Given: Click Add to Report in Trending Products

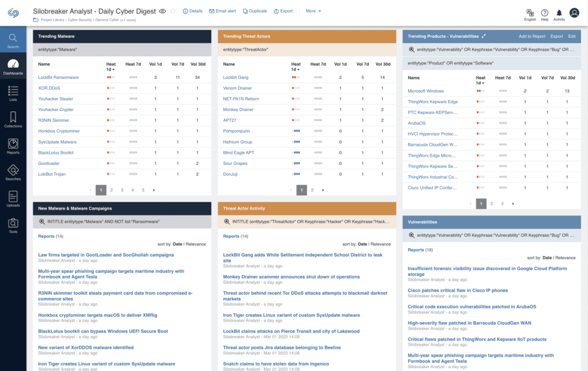Looking at the screenshot, I should point(532,36).
